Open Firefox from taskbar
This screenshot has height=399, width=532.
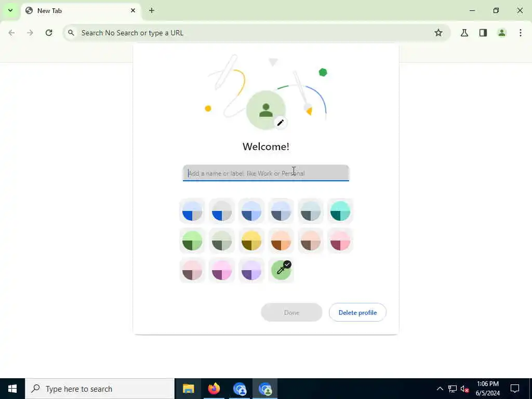point(214,389)
